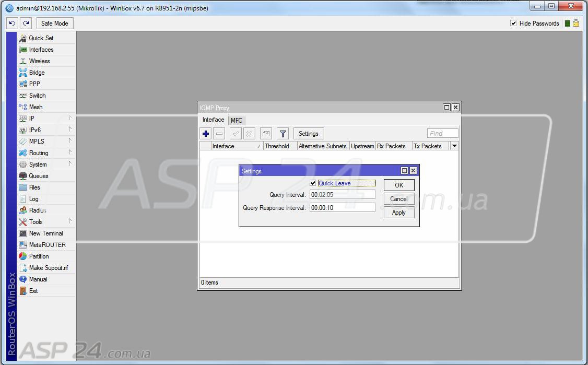Open the column selector dropdown arrow
588x365 pixels.
tap(454, 146)
